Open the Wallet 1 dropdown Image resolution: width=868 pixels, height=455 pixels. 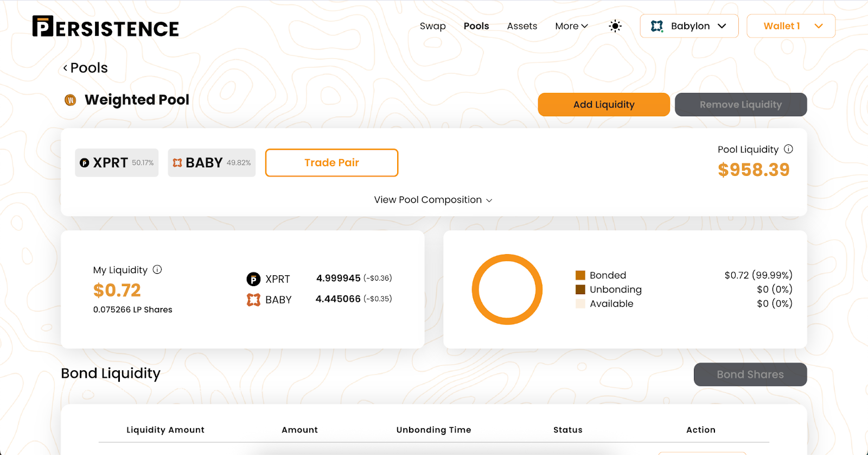tap(791, 26)
